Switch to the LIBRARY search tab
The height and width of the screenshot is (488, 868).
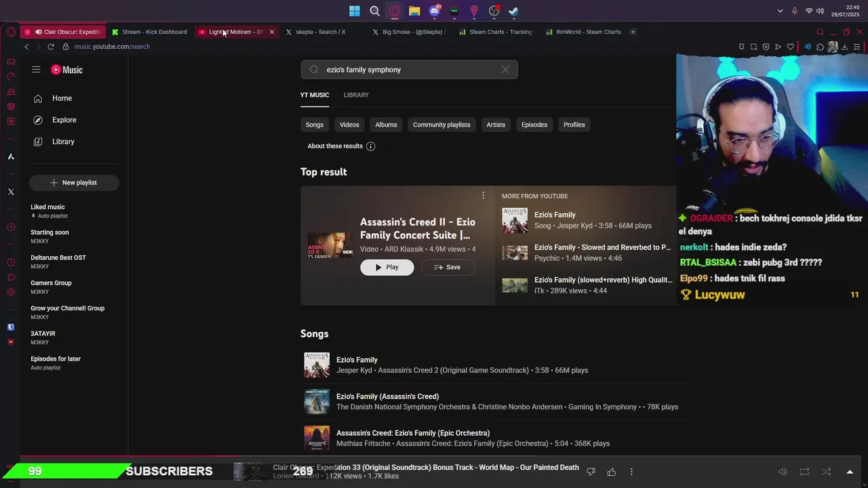pos(356,95)
